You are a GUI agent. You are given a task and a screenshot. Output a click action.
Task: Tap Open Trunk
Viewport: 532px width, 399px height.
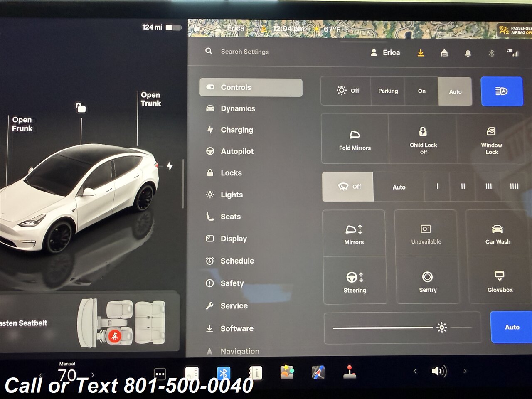(150, 99)
